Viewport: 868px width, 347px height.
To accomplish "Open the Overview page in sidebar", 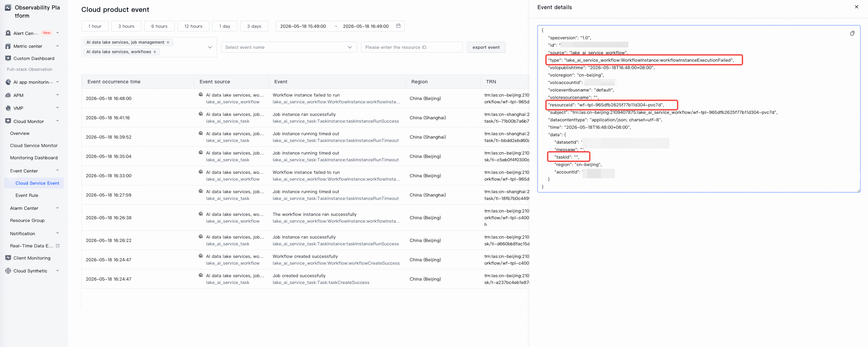I will (20, 133).
